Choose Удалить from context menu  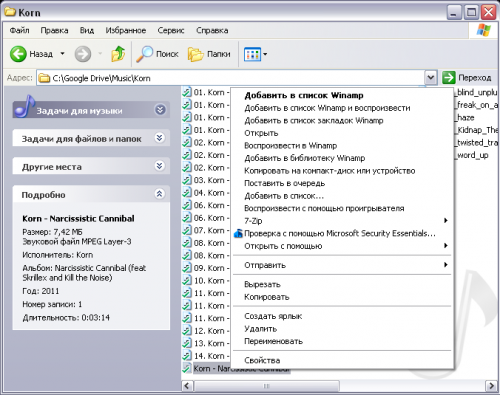[x=342, y=329]
